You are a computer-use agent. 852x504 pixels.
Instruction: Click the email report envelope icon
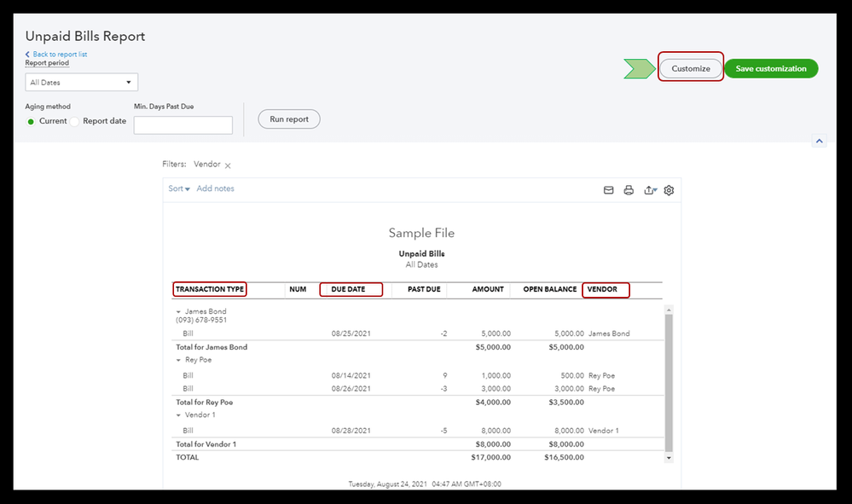click(609, 190)
